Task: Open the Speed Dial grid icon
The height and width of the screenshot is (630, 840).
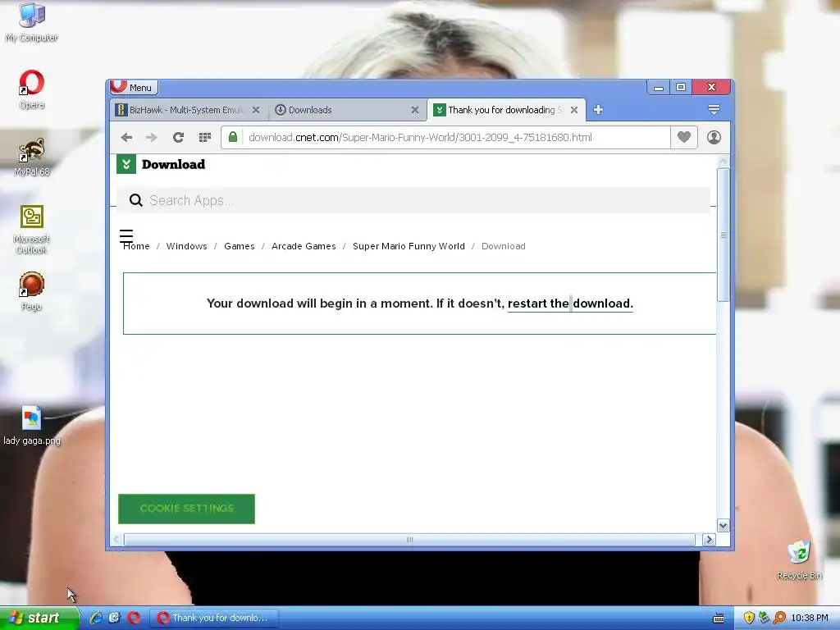Action: 204,138
